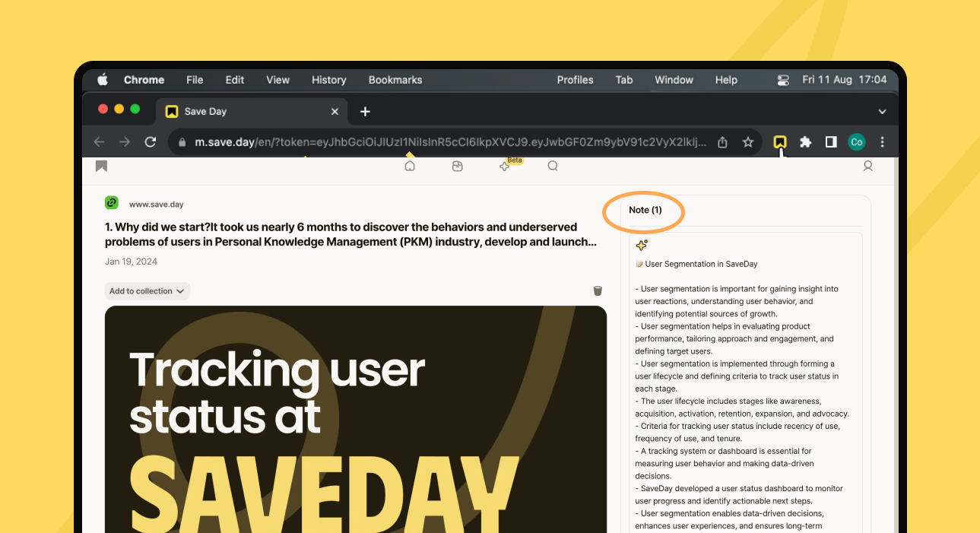Go forward to next page
This screenshot has height=533, width=980.
click(125, 142)
